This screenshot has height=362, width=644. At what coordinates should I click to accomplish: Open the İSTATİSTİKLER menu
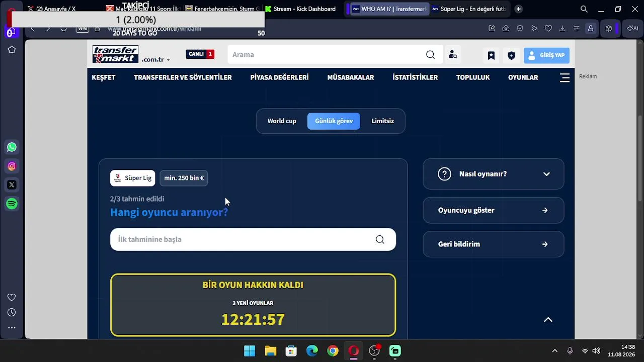click(415, 77)
